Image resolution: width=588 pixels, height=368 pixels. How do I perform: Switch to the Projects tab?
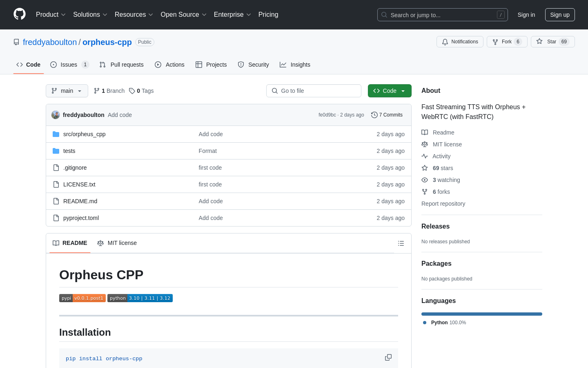[211, 65]
